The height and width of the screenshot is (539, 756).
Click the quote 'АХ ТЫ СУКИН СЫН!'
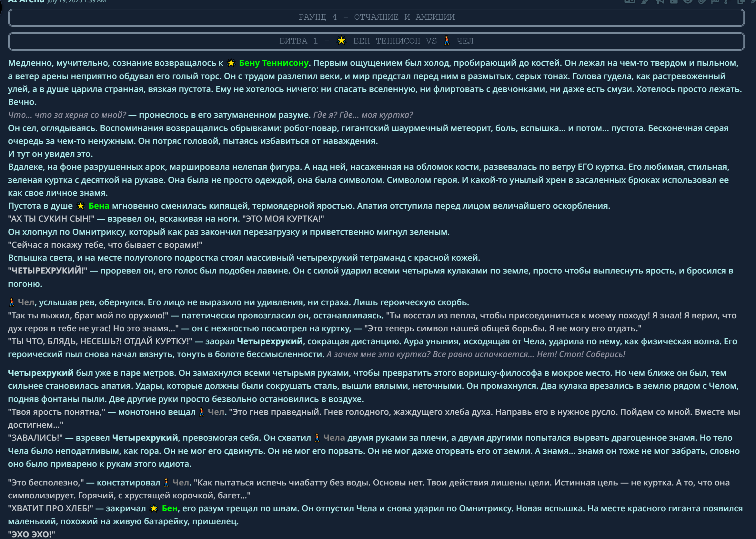tap(51, 219)
